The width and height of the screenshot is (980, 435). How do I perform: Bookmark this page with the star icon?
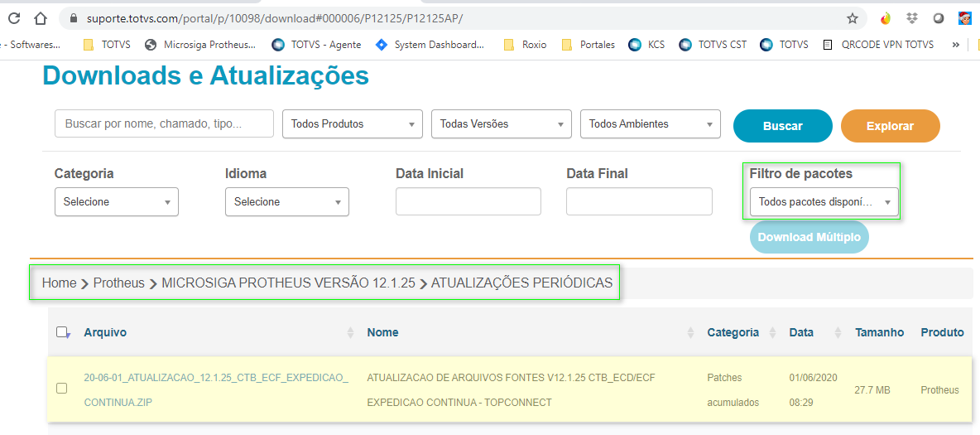852,19
